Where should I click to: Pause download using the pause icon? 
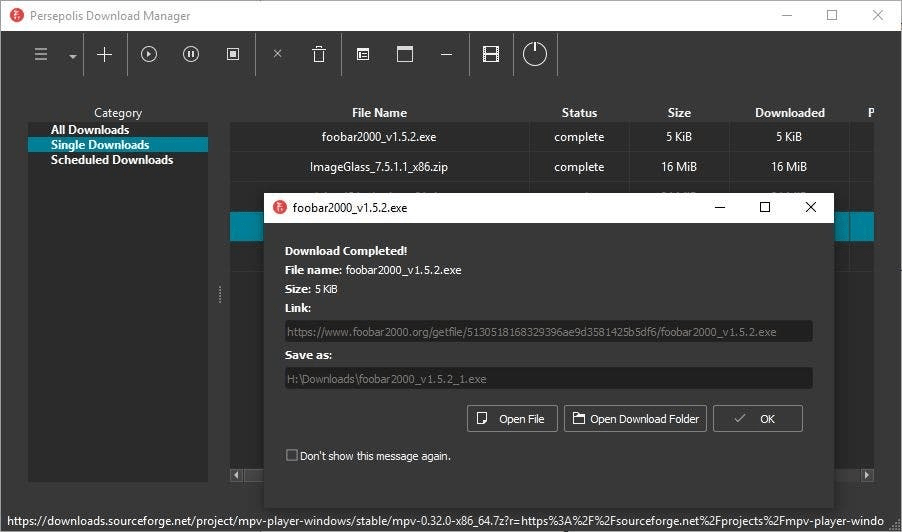click(191, 55)
